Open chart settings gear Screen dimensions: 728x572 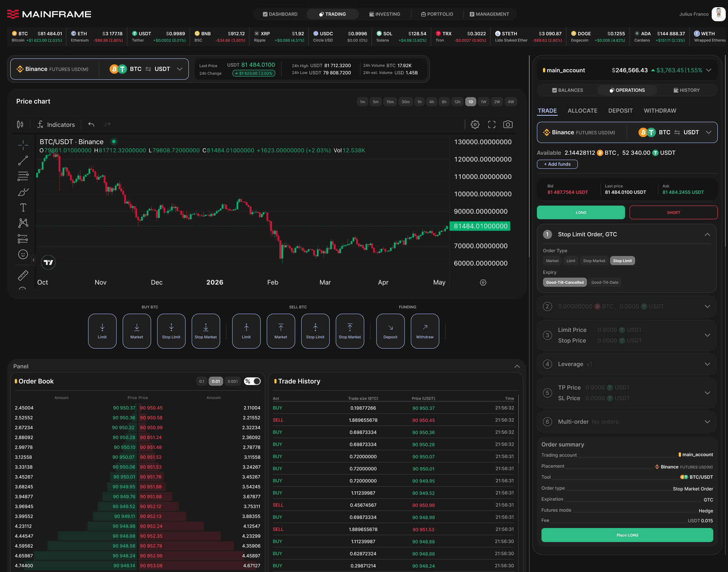[475, 124]
